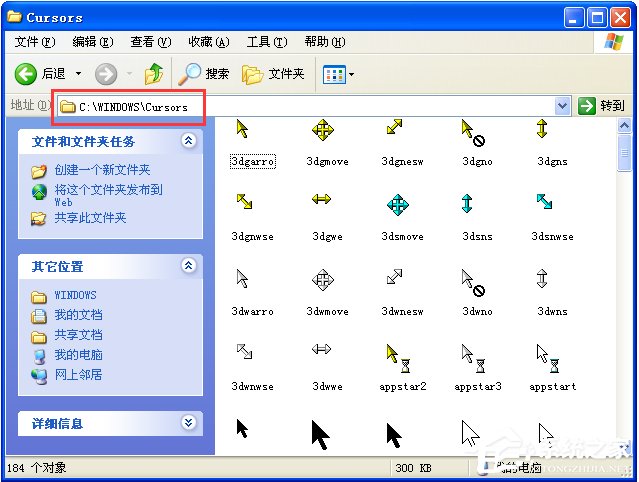Toggle the 文件夹 folders pane
639x482 pixels.
pyautogui.click(x=273, y=74)
